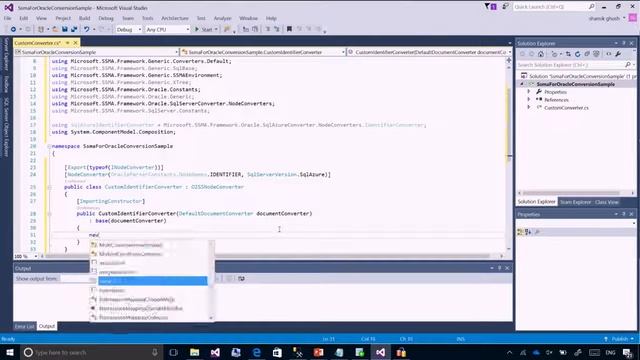Open Microsoft Store from taskbar
Viewport: 640px width, 360px height.
click(277, 352)
